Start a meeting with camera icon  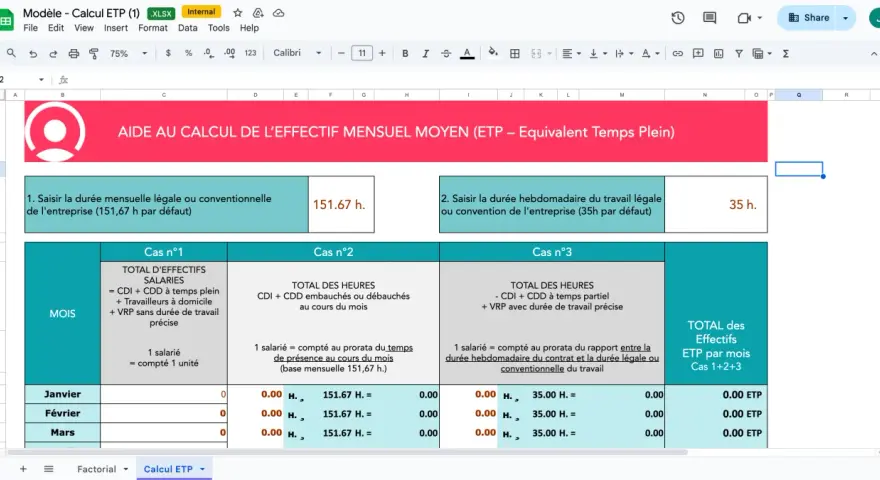click(744, 18)
